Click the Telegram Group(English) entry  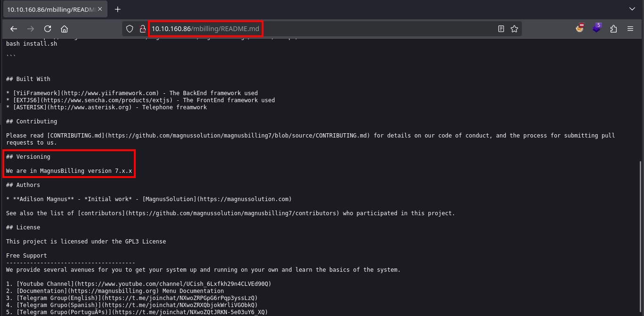click(132, 298)
